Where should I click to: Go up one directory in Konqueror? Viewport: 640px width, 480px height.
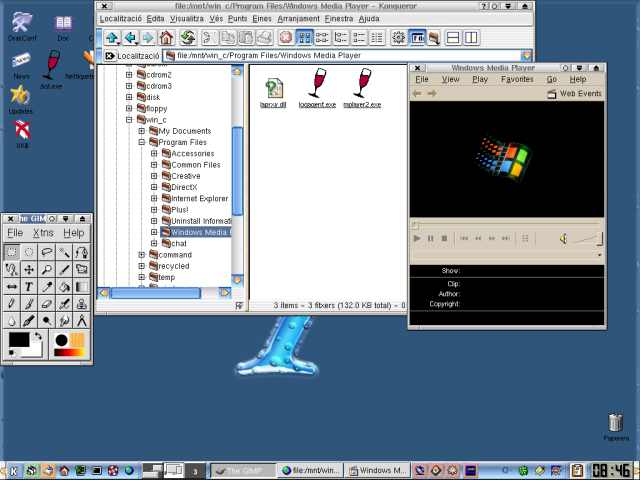pyautogui.click(x=112, y=38)
